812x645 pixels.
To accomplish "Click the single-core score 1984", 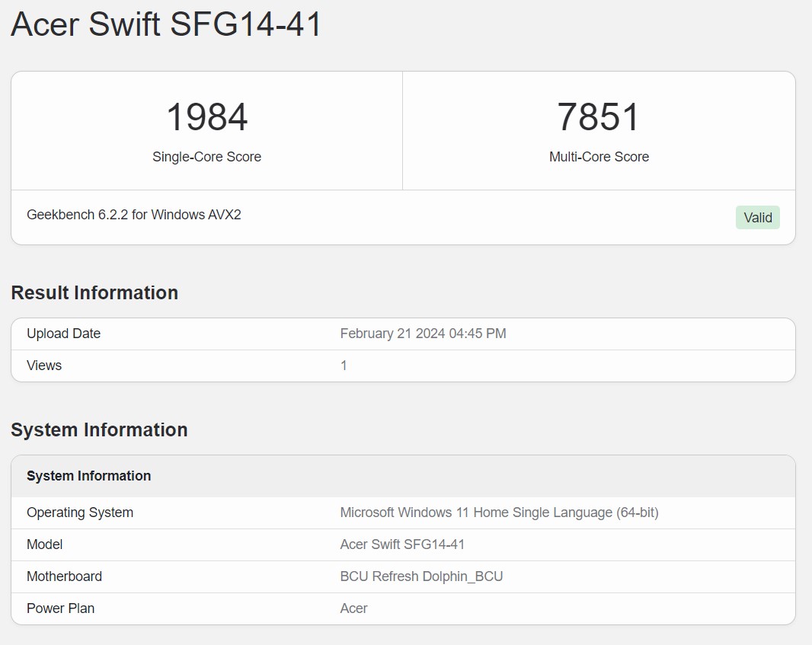I will tap(206, 117).
